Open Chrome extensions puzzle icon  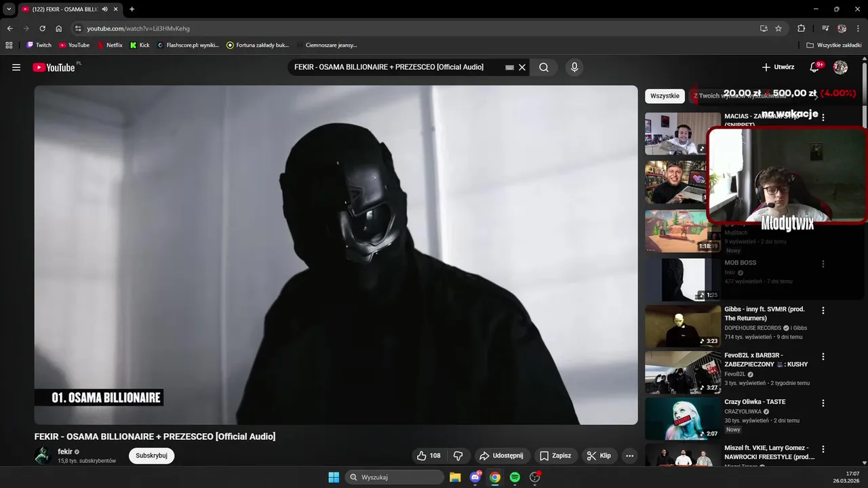(802, 28)
